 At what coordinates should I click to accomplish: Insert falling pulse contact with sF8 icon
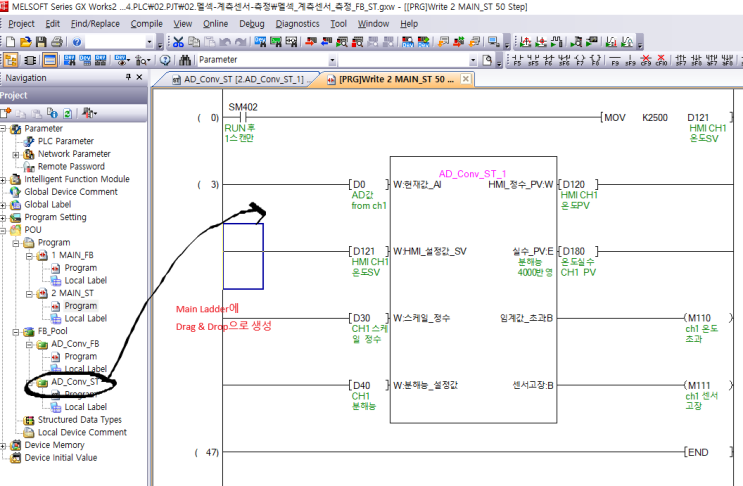tap(697, 60)
